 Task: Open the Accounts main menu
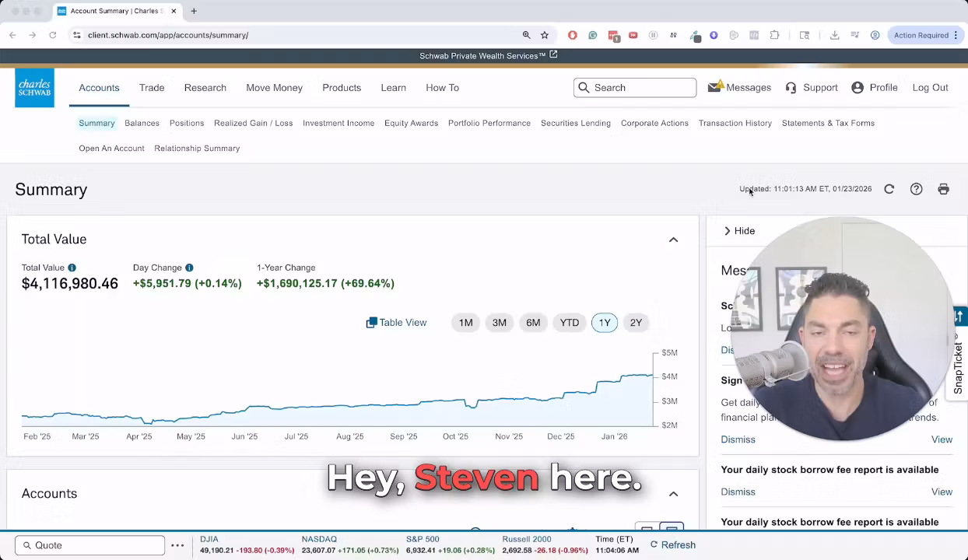coord(99,88)
